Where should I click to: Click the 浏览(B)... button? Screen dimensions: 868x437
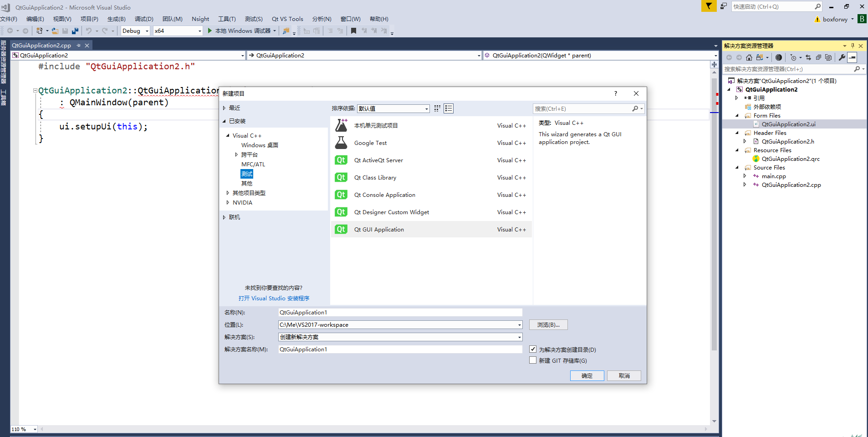pyautogui.click(x=548, y=324)
